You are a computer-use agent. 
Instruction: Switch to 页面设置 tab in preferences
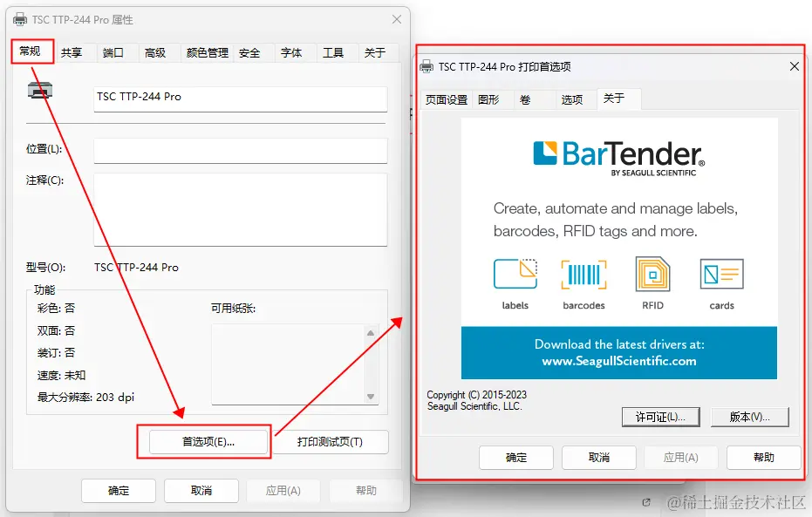pyautogui.click(x=447, y=99)
